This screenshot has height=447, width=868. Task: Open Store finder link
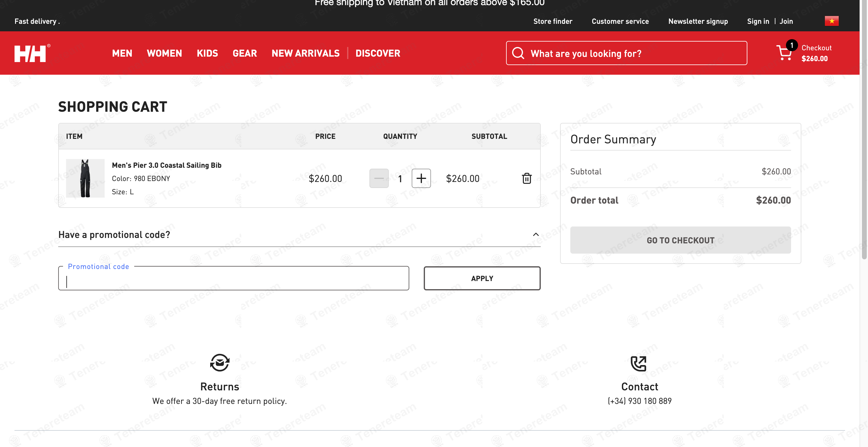(x=553, y=21)
